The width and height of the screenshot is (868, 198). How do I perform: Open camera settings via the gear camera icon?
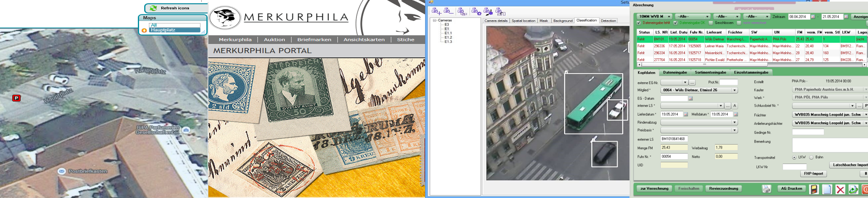[x=477, y=11]
